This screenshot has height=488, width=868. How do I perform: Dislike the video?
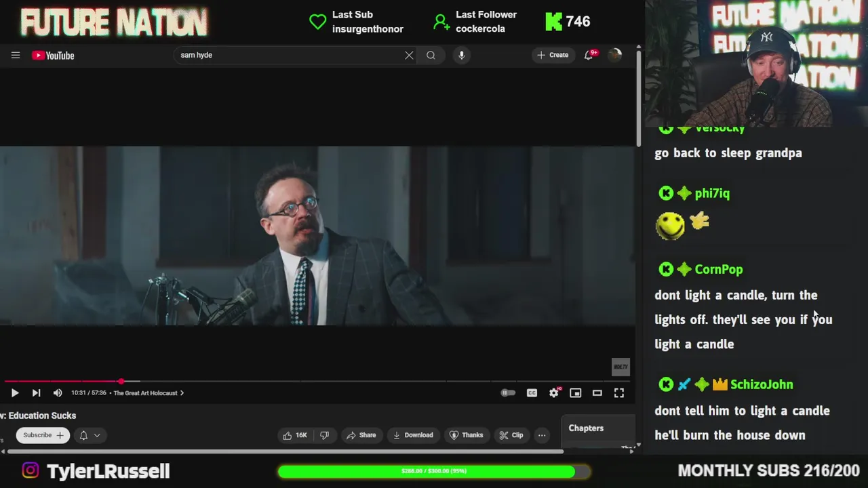(x=324, y=435)
